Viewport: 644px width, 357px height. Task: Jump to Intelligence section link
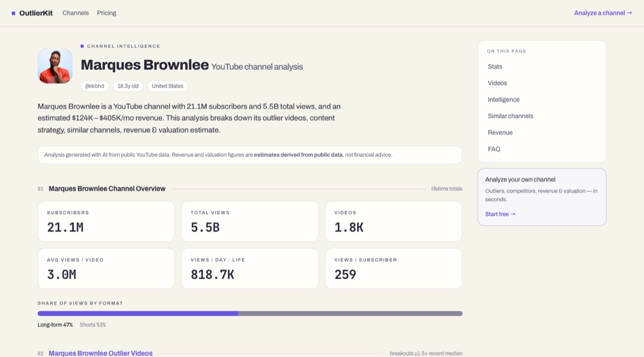(503, 100)
